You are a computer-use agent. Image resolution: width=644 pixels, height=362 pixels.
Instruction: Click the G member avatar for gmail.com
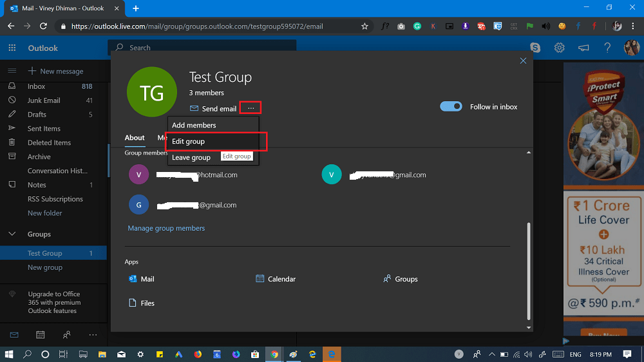139,205
